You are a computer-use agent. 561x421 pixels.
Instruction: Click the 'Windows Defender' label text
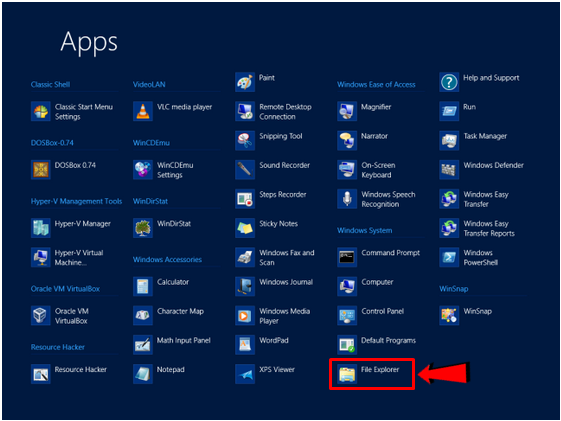click(x=494, y=165)
